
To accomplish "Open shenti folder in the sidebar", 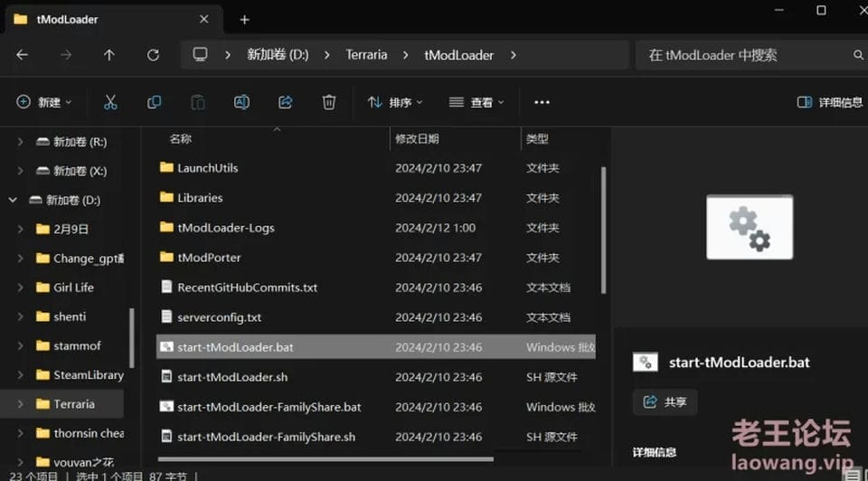I will click(70, 316).
